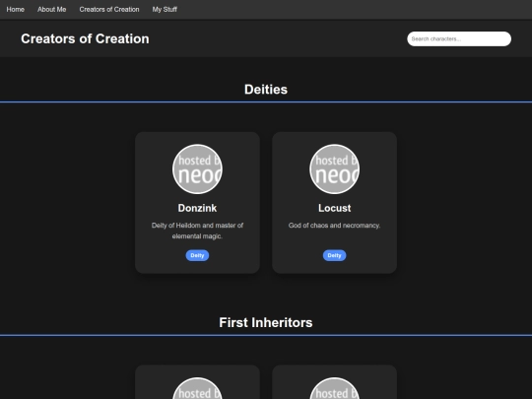Click the Deity tag on Locust card
Image resolution: width=532 pixels, height=399 pixels.
tap(335, 255)
